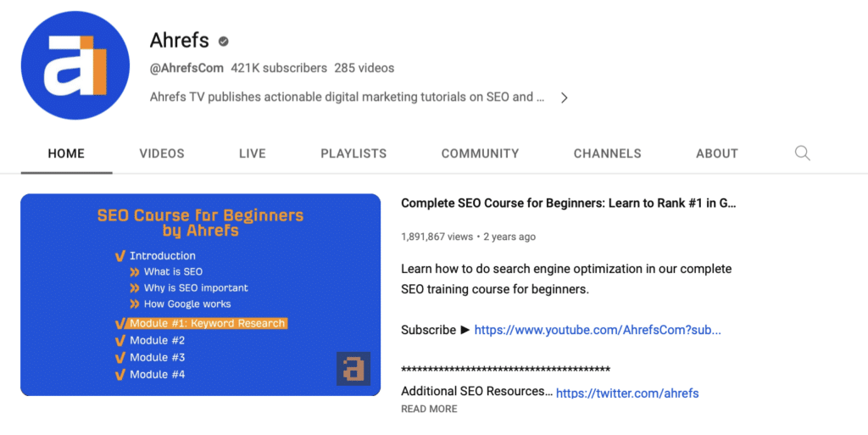Click the 1,891,867 views text

pyautogui.click(x=437, y=237)
